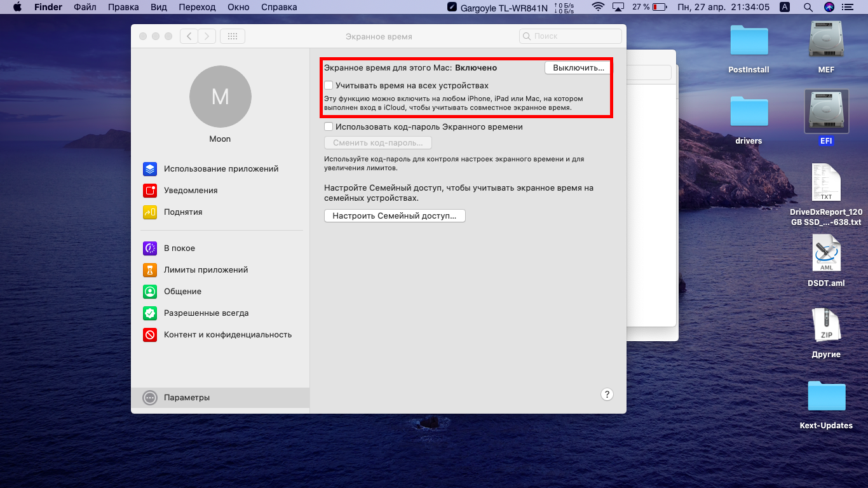This screenshot has width=868, height=488.
Task: Select Лимиты приложений sidebar label
Action: (x=206, y=270)
